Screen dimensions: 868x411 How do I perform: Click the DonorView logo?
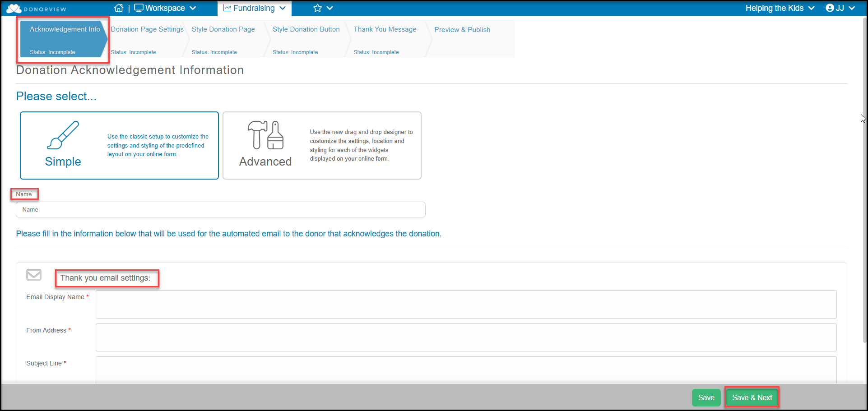pos(36,9)
